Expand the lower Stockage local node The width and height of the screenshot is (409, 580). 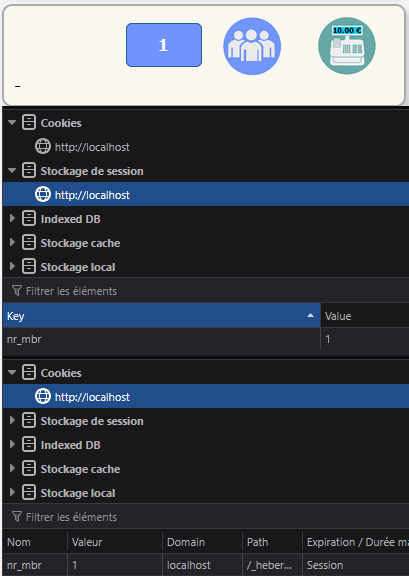(12, 493)
